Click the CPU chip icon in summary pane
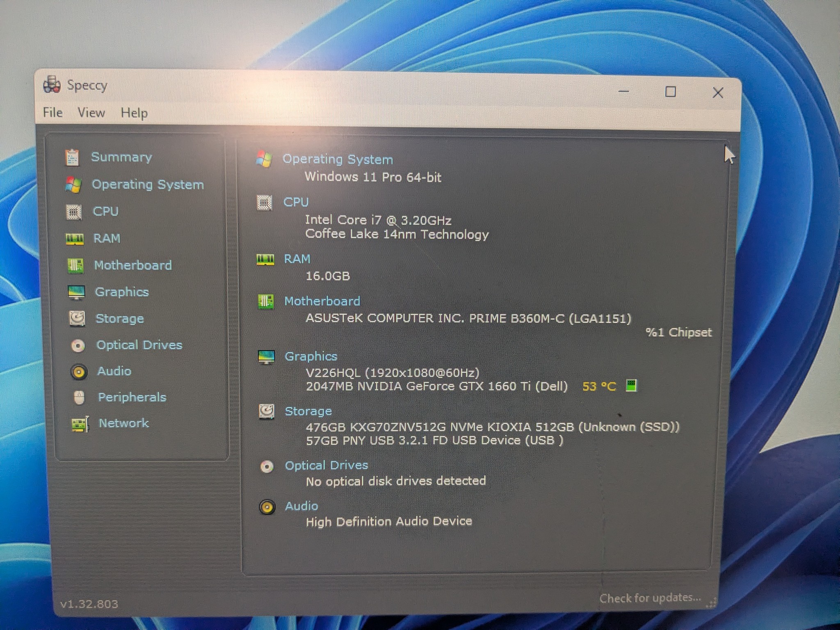Screen dimensions: 840x630 [264, 203]
